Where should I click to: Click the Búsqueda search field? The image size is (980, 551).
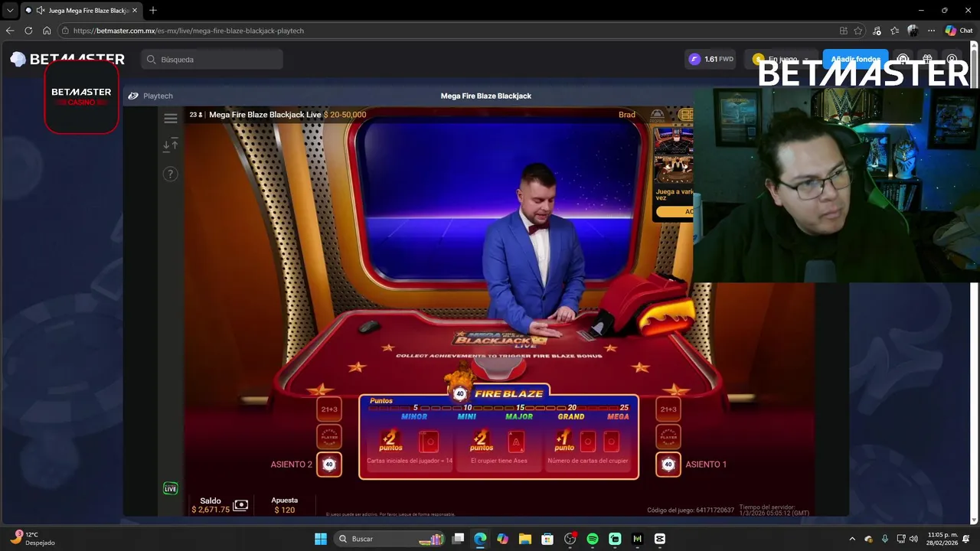(x=212, y=59)
